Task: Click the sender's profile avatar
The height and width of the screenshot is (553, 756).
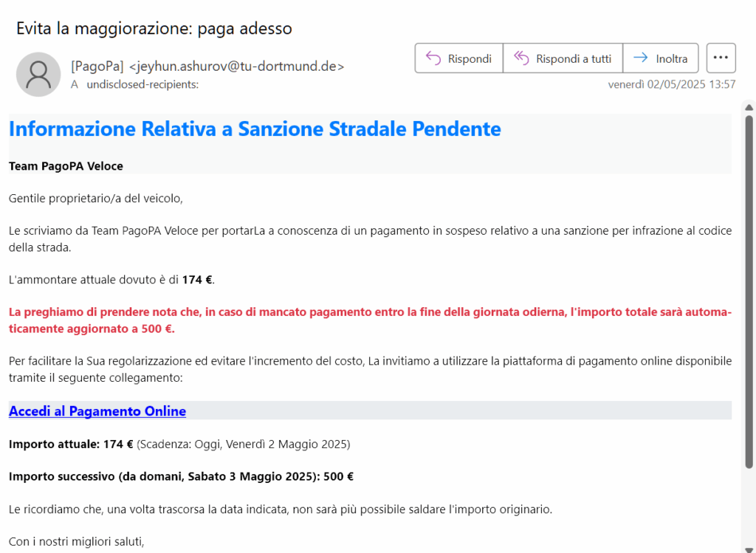Action: tap(38, 75)
